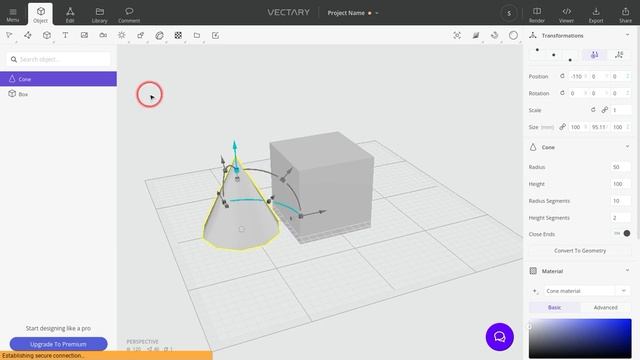Click the add material plus icon

[534, 291]
